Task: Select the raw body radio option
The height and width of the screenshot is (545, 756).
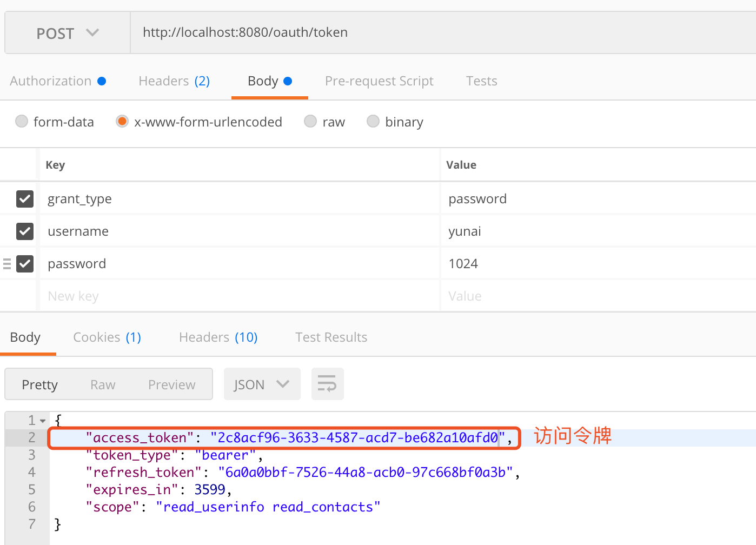Action: 310,121
